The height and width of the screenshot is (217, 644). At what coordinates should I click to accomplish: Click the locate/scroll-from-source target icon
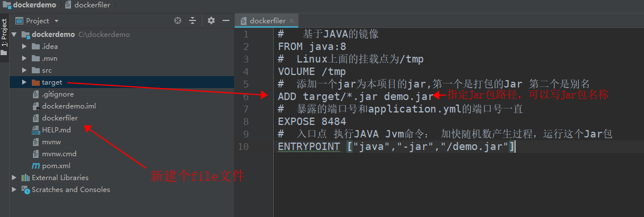point(178,20)
